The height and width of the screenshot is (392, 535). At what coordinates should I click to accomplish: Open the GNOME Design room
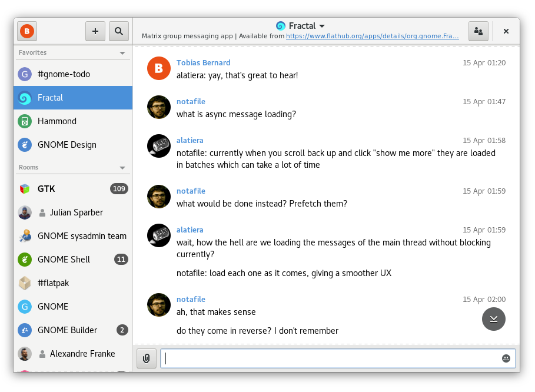pos(73,145)
